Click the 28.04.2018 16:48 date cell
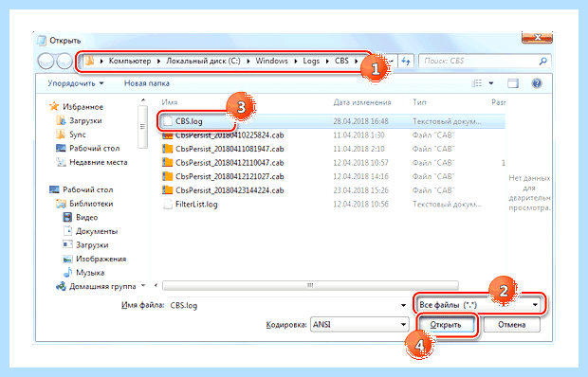This screenshot has width=588, height=377. point(360,121)
